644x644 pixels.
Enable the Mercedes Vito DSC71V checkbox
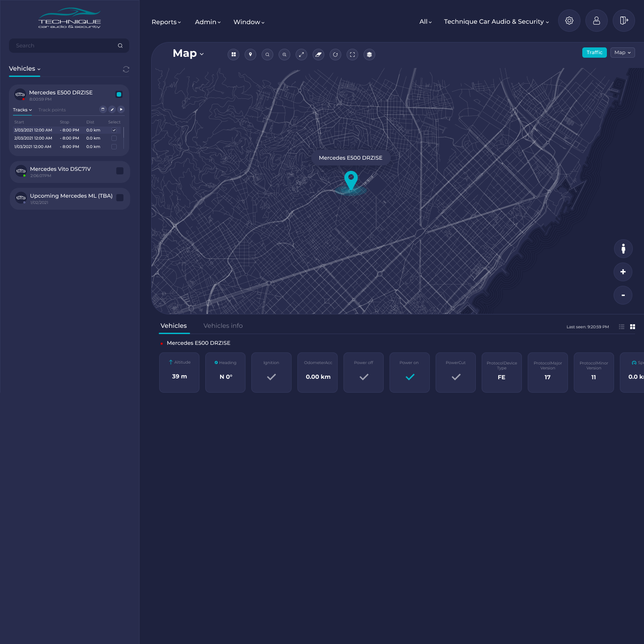click(x=120, y=171)
